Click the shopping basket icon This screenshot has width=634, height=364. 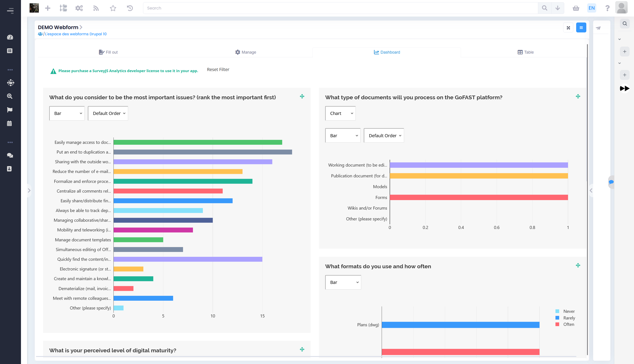click(576, 8)
